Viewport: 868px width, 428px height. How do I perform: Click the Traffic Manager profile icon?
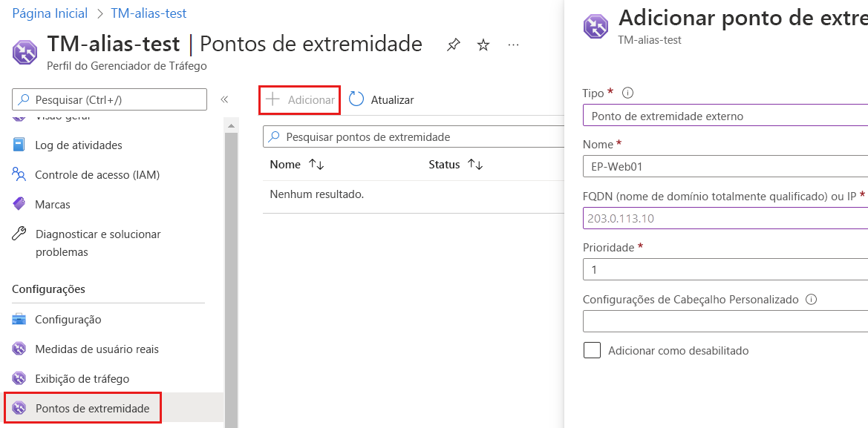[x=23, y=52]
